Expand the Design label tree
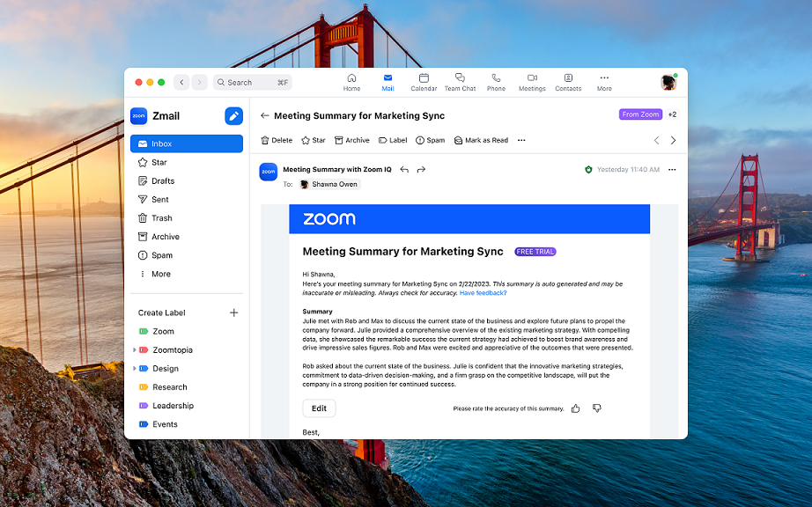Image resolution: width=812 pixels, height=507 pixels. pos(134,369)
